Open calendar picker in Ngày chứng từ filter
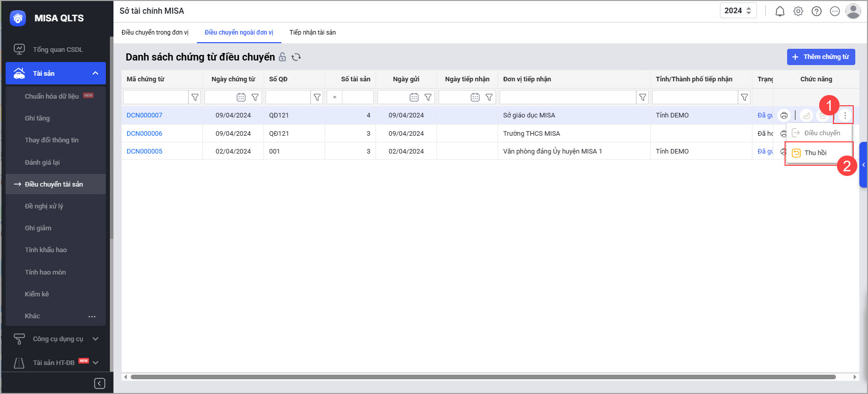This screenshot has height=394, width=868. coord(241,97)
